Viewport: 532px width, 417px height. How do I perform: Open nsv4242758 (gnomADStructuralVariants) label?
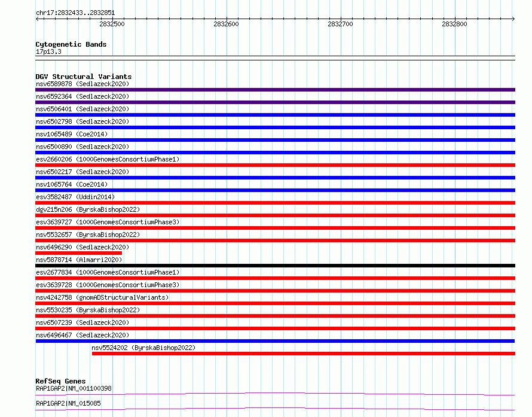[102, 297]
